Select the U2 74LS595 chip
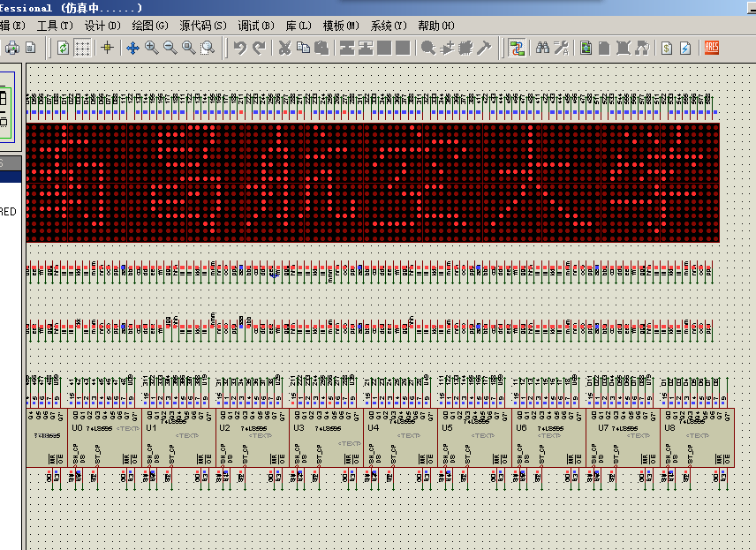This screenshot has height=550, width=756. [253, 438]
